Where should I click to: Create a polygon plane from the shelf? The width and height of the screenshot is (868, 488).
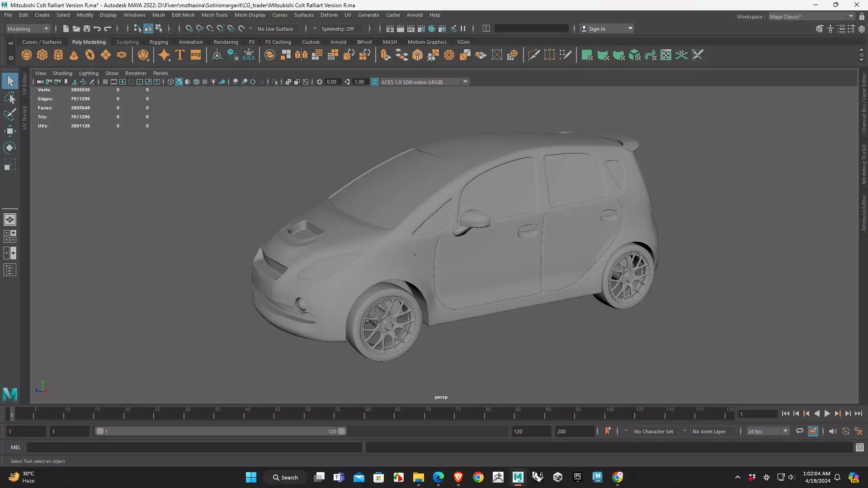[106, 55]
